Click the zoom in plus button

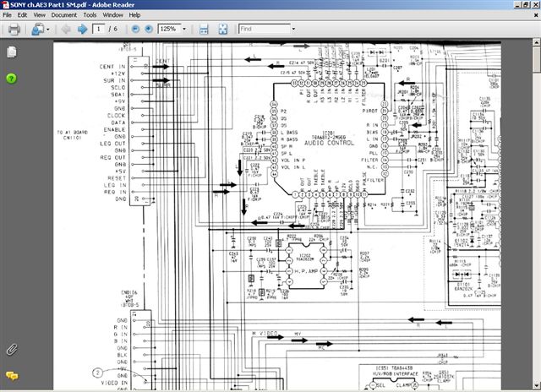pos(149,30)
